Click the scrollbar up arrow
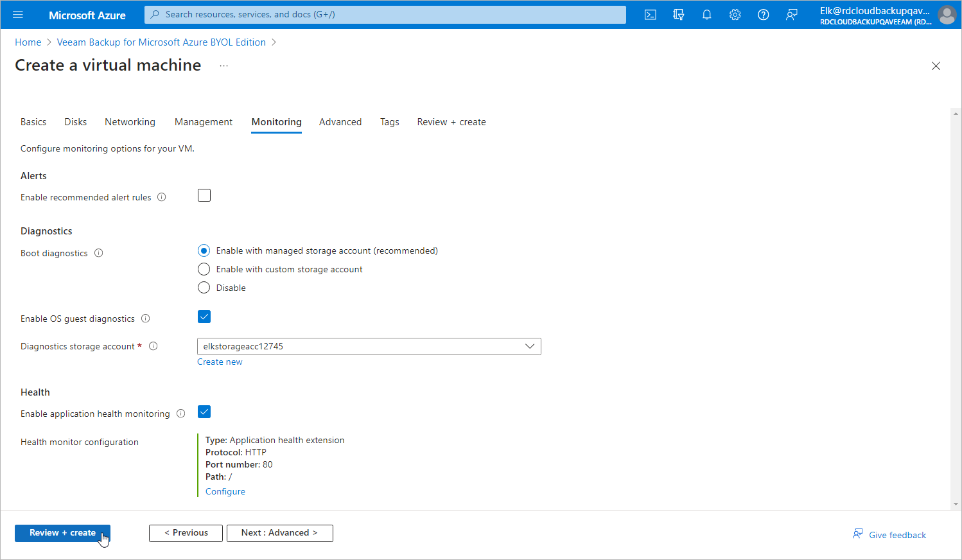Viewport: 962px width, 560px height. point(956,113)
